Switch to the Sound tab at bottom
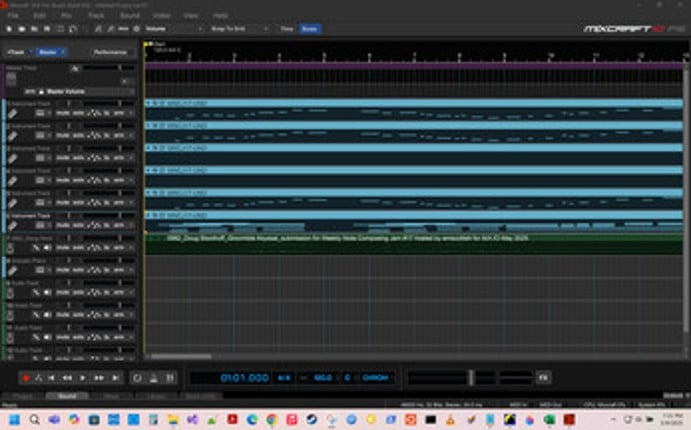Viewport: 691px width, 430px height. 66,397
